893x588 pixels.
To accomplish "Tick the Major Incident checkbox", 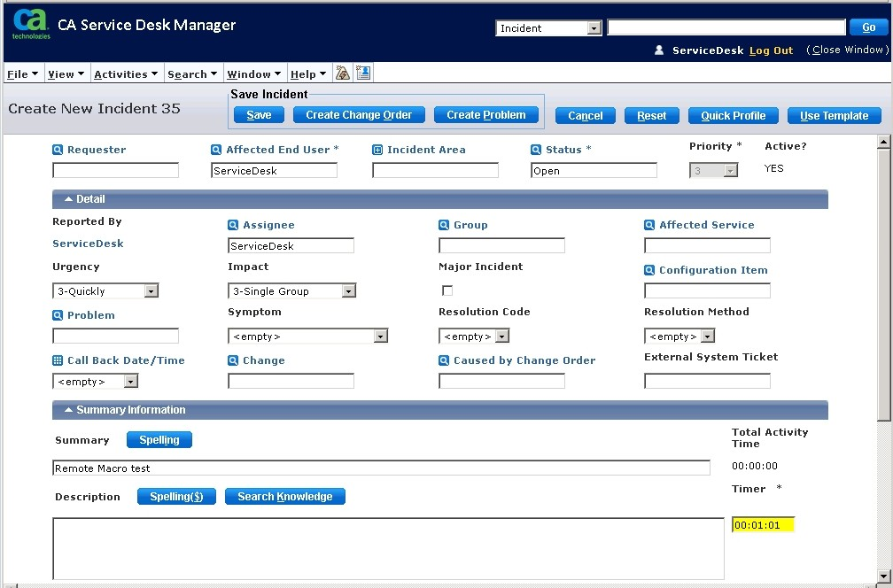I will tap(447, 290).
